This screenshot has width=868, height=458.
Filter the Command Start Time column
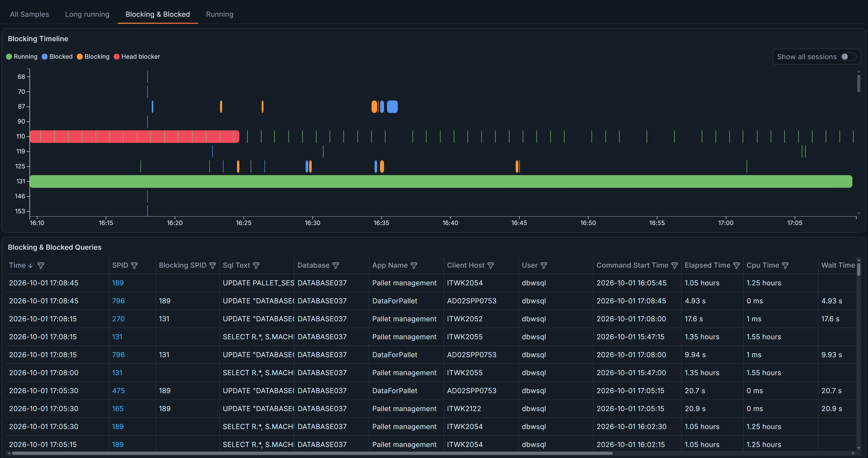tap(674, 265)
